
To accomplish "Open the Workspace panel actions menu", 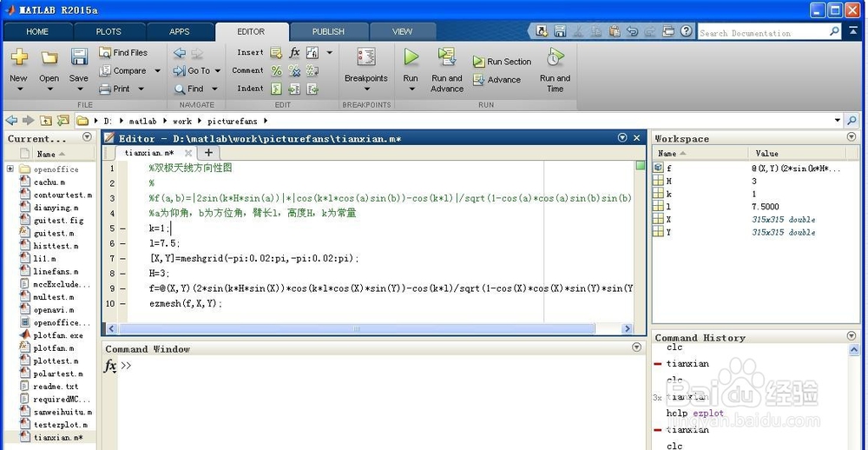I will [851, 137].
